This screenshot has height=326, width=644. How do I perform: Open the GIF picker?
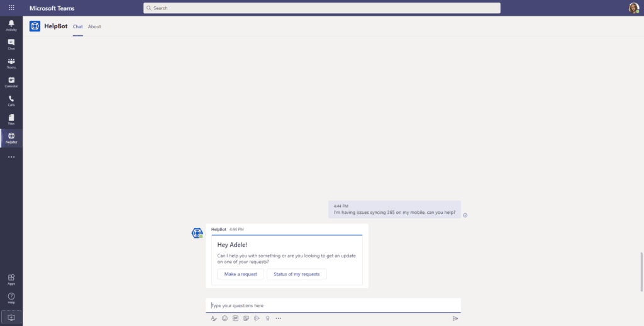(235, 318)
